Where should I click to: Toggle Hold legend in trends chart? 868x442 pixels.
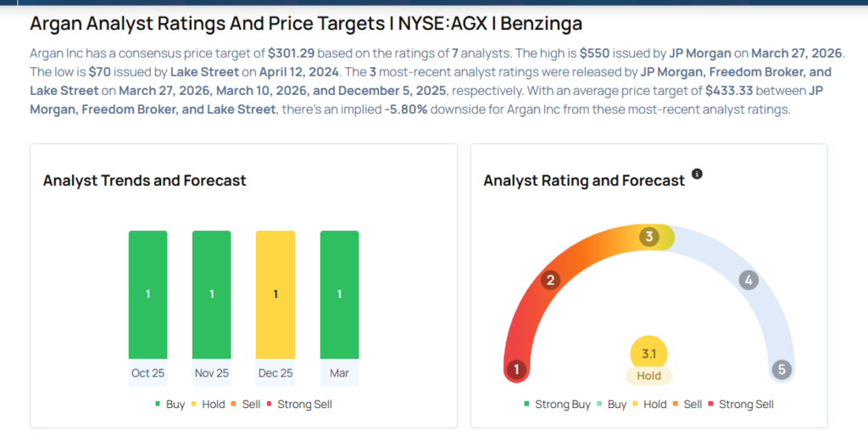[208, 405]
